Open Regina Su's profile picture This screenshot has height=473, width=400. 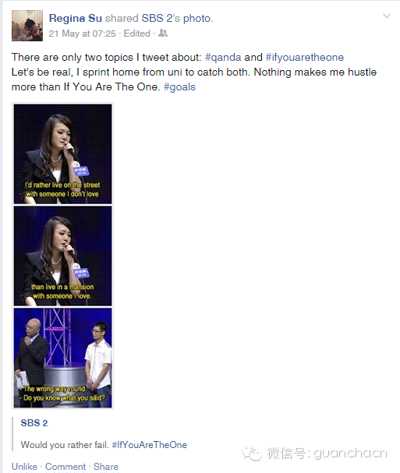[x=27, y=25]
